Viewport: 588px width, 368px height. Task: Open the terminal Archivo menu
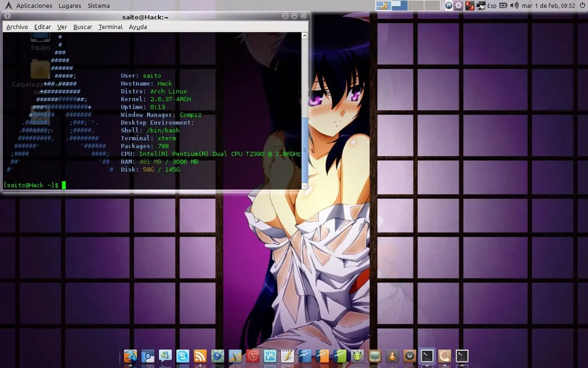click(x=17, y=27)
